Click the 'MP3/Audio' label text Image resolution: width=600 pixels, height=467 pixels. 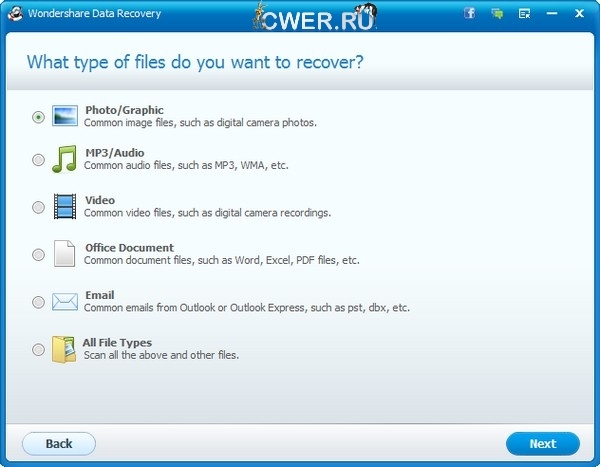[x=115, y=153]
